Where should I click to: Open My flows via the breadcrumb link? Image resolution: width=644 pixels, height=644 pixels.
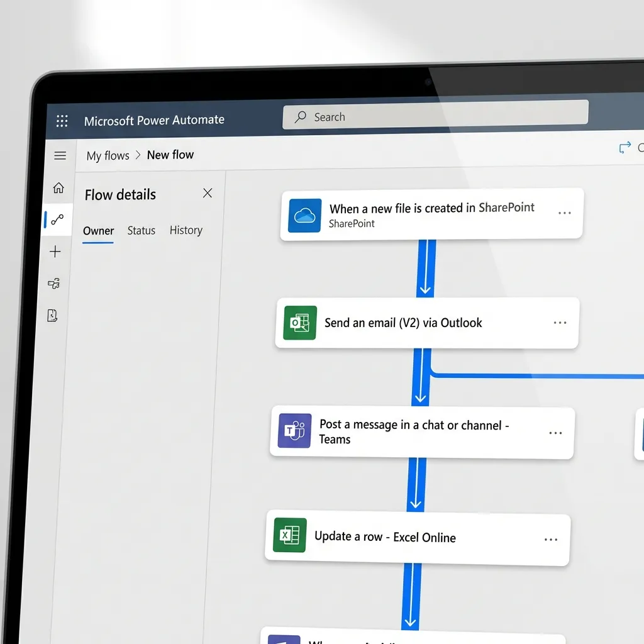tap(108, 155)
